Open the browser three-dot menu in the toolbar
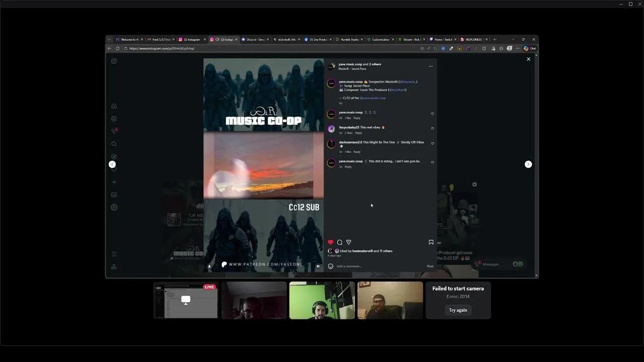Image resolution: width=644 pixels, height=362 pixels. pos(517,48)
